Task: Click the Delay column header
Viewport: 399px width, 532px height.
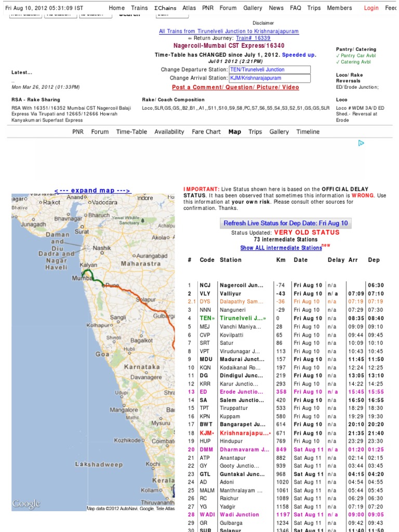Action: point(336,260)
